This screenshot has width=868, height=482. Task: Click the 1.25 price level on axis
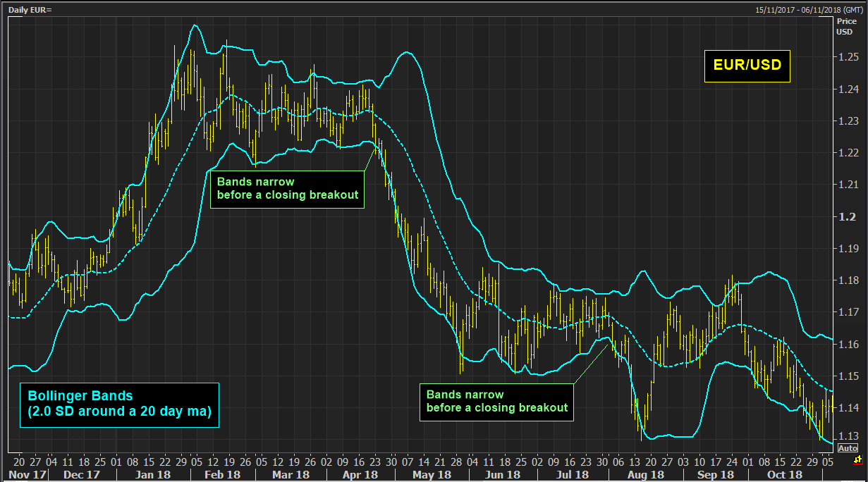point(846,57)
